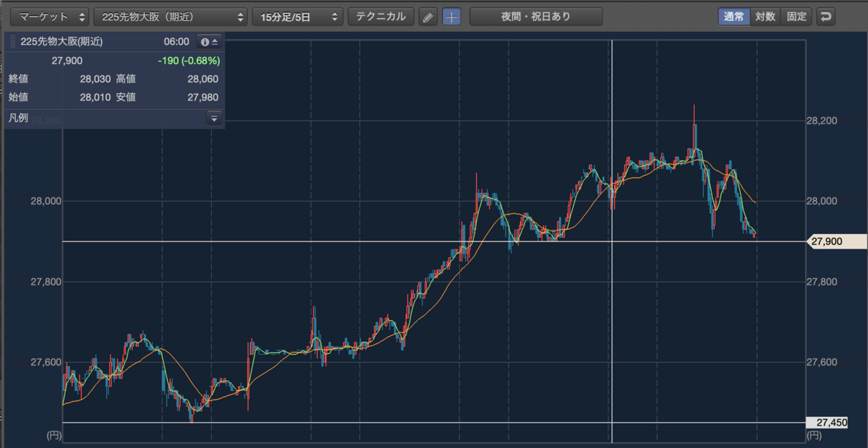Viewport: 868px width, 448px height.
Task: Click the 高値 value 28,060
Action: tap(203, 79)
